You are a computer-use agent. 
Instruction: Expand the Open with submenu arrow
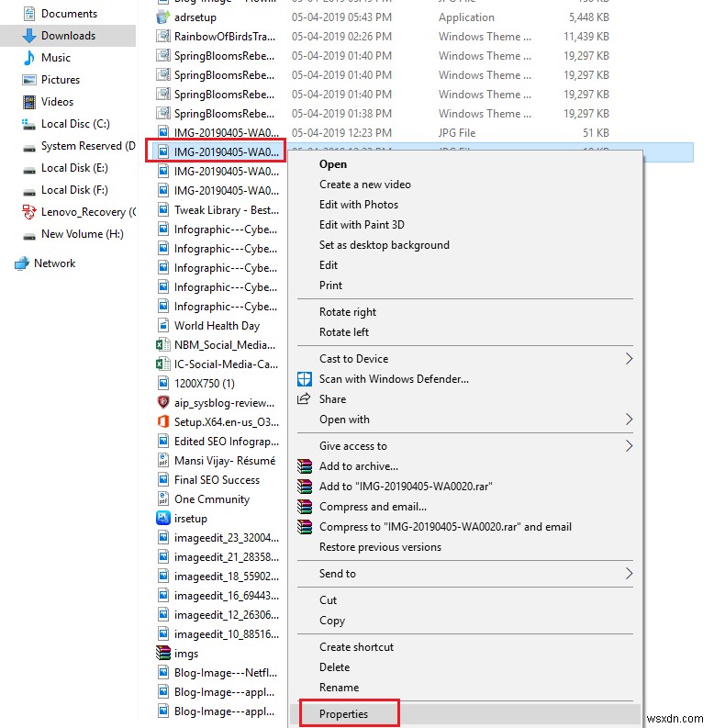click(629, 420)
